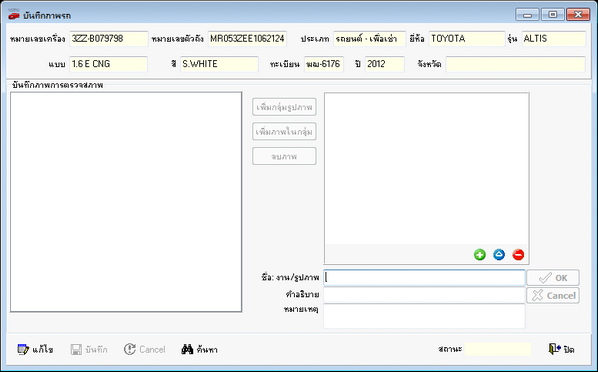598x372 pixels.
Task: Click the สถานะ status field
Action: tap(498, 349)
